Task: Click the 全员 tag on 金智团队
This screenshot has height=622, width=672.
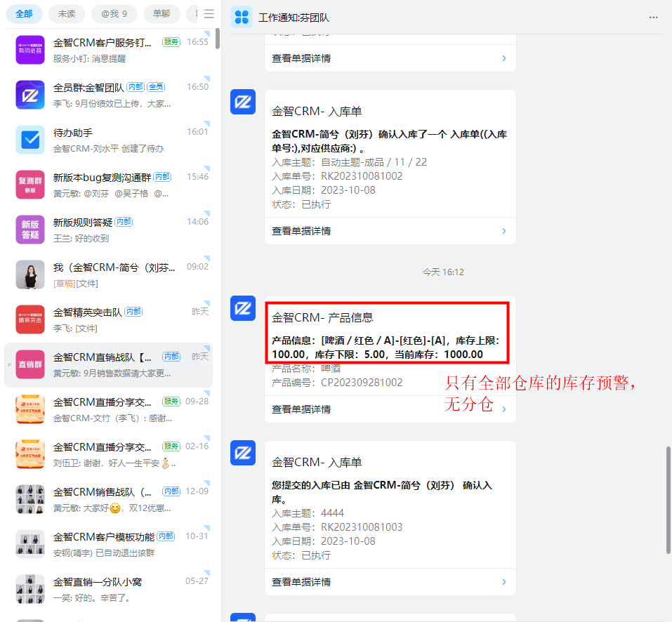Action: (156, 87)
